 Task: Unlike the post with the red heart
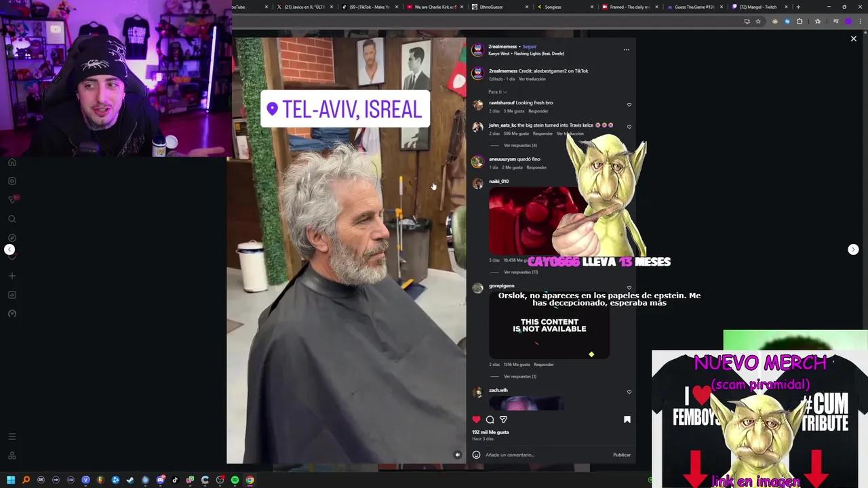[x=476, y=420]
